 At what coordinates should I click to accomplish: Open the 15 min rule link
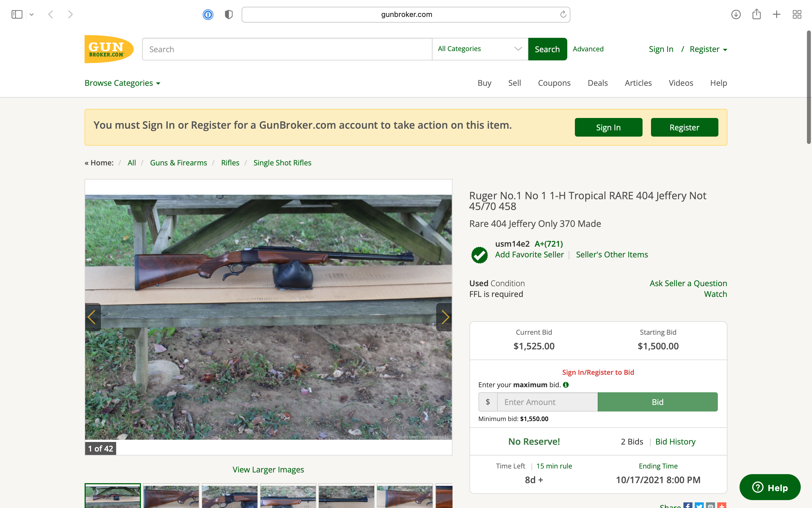554,466
